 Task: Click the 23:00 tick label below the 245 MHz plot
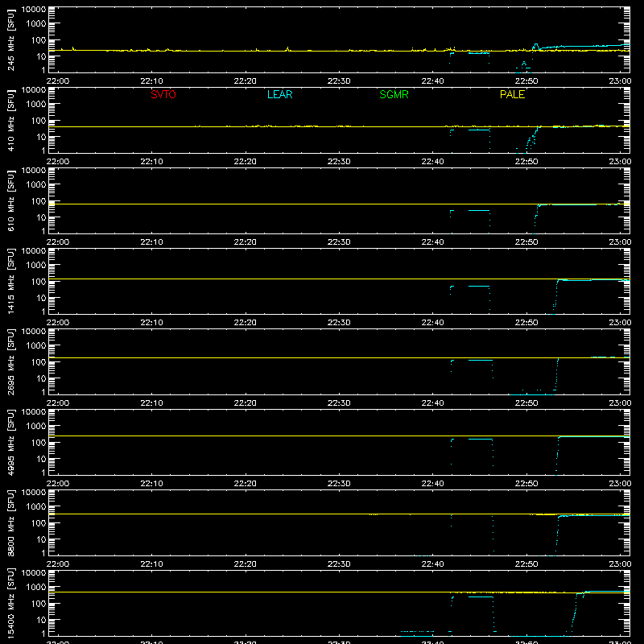620,81
